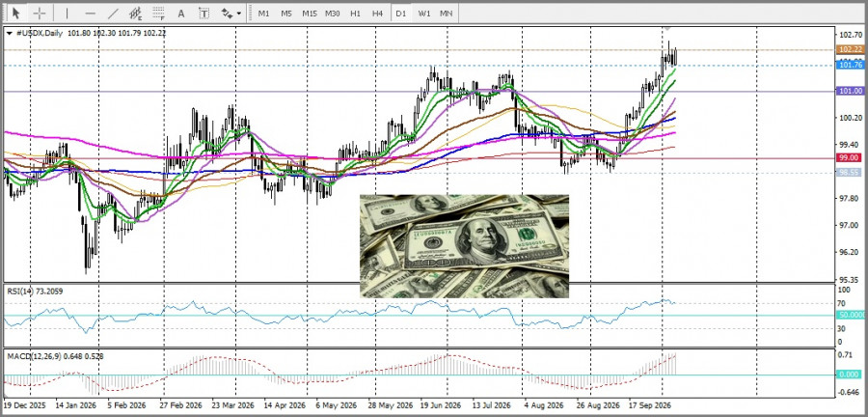Click the 5 Feb 2026 date label
868x417 pixels.
[126, 405]
